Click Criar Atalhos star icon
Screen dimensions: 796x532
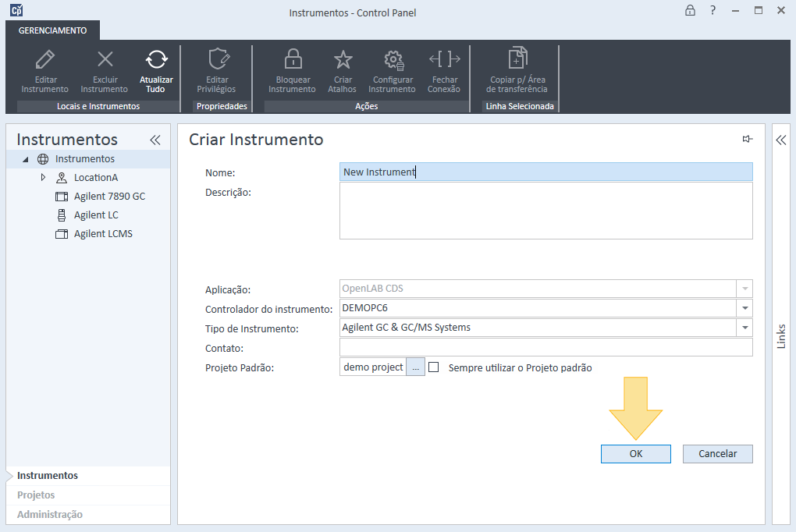click(x=343, y=59)
